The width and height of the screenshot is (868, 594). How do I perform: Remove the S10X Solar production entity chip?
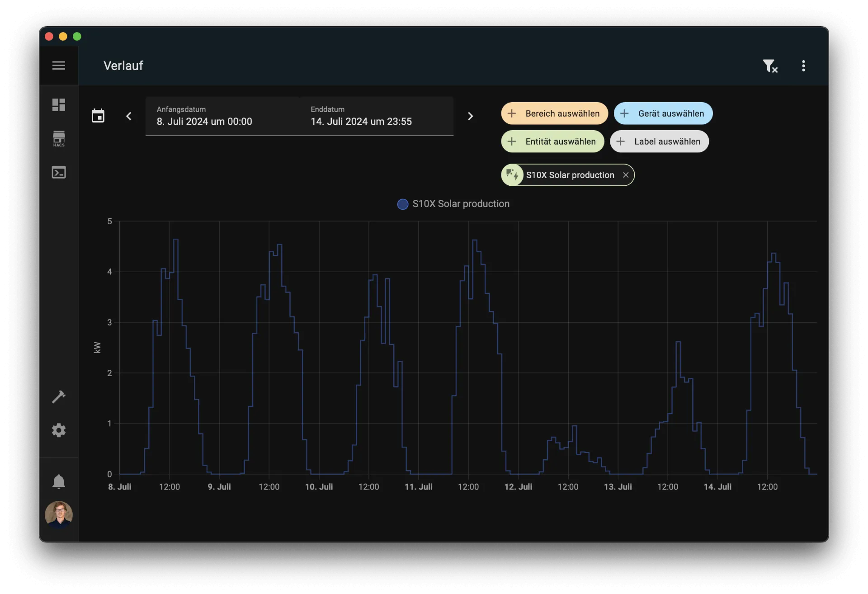[626, 175]
